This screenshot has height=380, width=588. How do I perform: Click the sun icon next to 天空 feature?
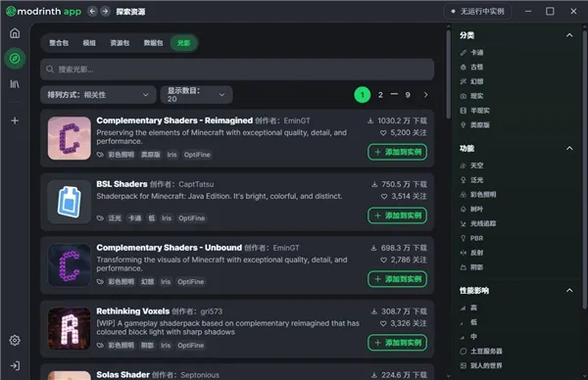click(464, 166)
